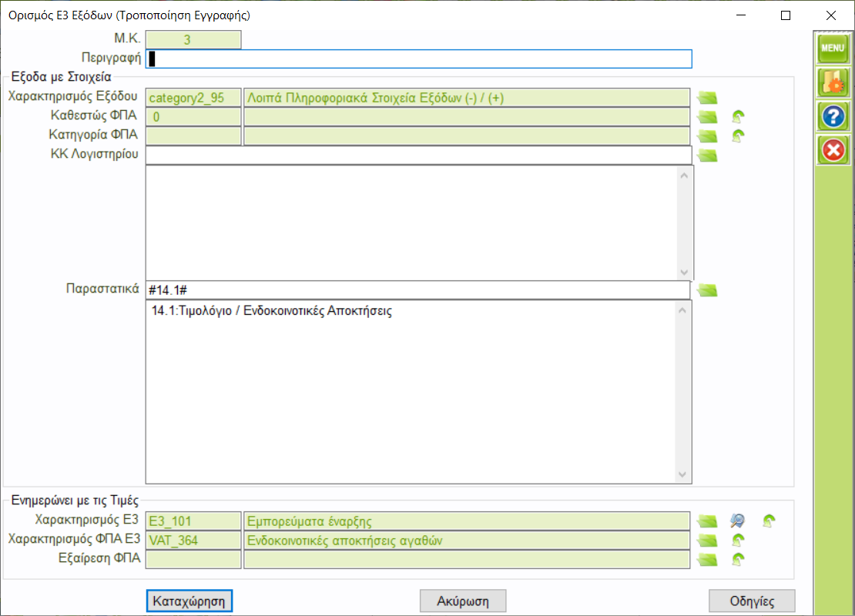This screenshot has width=855, height=616.
Task: Open lookup folder beside Παραστατικά field
Action: click(706, 290)
